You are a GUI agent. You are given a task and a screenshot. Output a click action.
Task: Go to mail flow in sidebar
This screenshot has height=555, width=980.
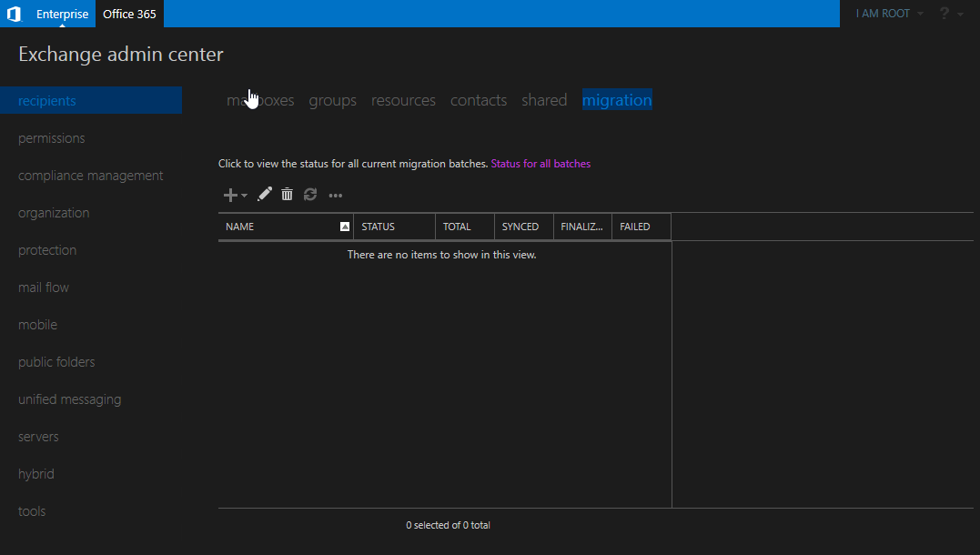[44, 288]
